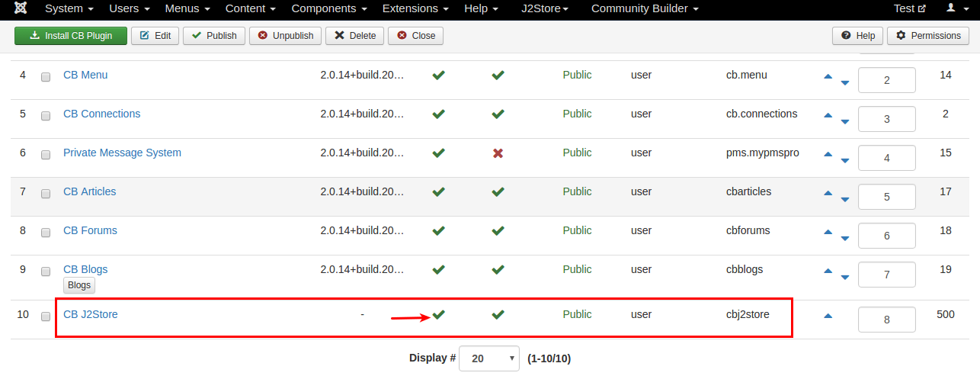Toggle the installed checkmark for CB Menu
980x376 pixels.
(498, 75)
